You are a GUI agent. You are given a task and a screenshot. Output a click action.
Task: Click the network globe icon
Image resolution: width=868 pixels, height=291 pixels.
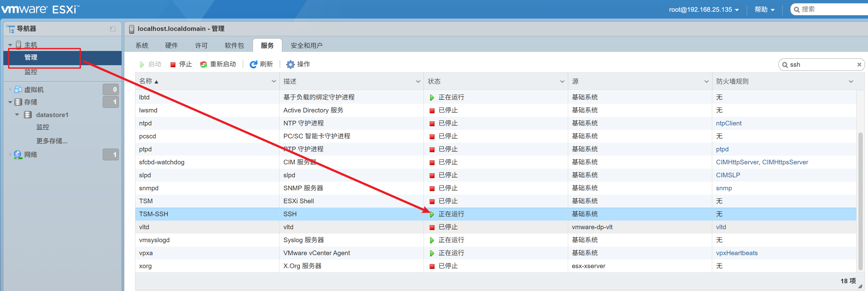(18, 155)
